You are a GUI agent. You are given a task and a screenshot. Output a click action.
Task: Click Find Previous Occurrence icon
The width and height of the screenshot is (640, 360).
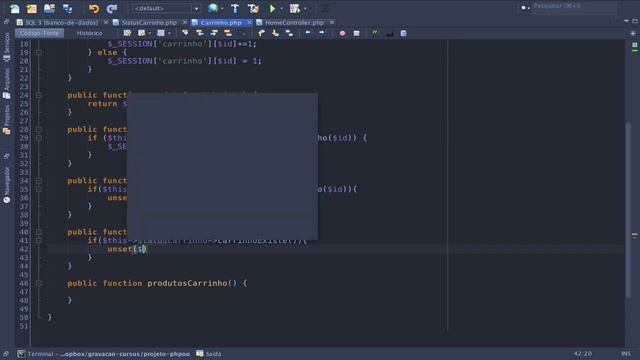200,33
